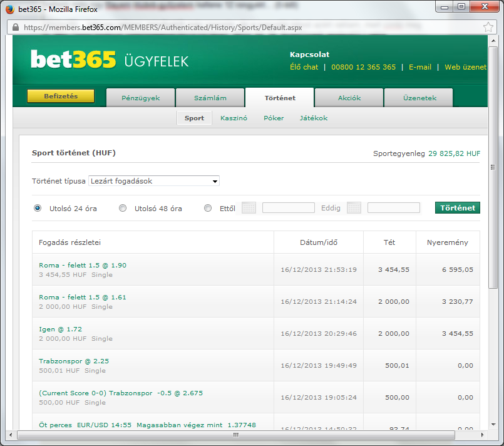Open the Igen @ 1.72 bet details
Viewport: 504px width, 446px height.
(61, 329)
